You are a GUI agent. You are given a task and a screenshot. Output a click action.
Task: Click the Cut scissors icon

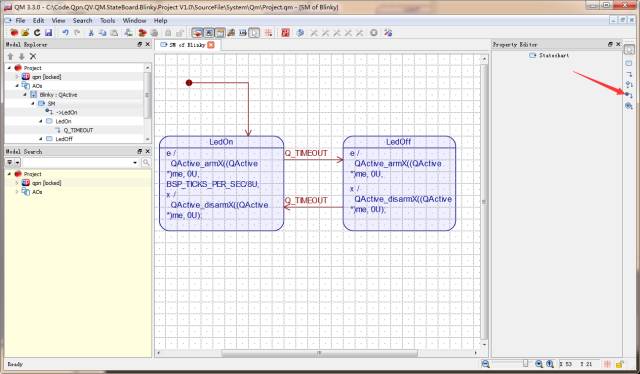click(x=91, y=33)
